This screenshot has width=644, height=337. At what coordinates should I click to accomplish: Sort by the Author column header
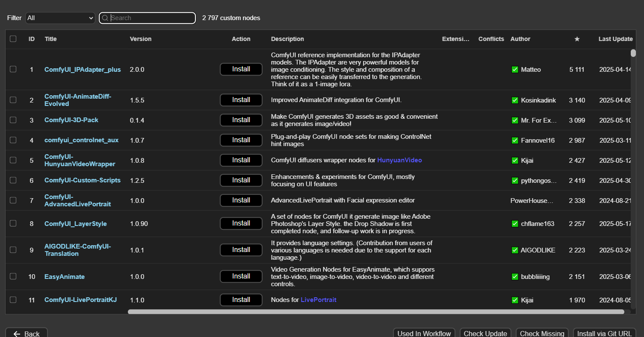pyautogui.click(x=520, y=39)
